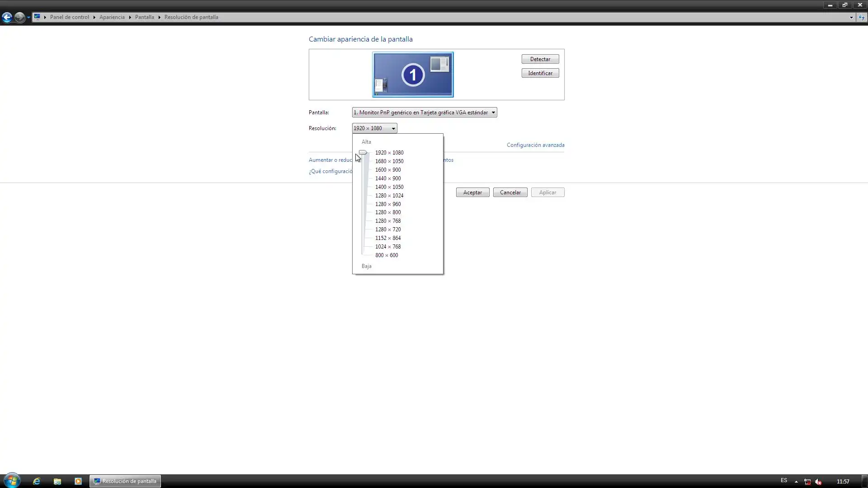Click the Back navigation arrow
This screenshot has width=868, height=488.
(x=7, y=17)
